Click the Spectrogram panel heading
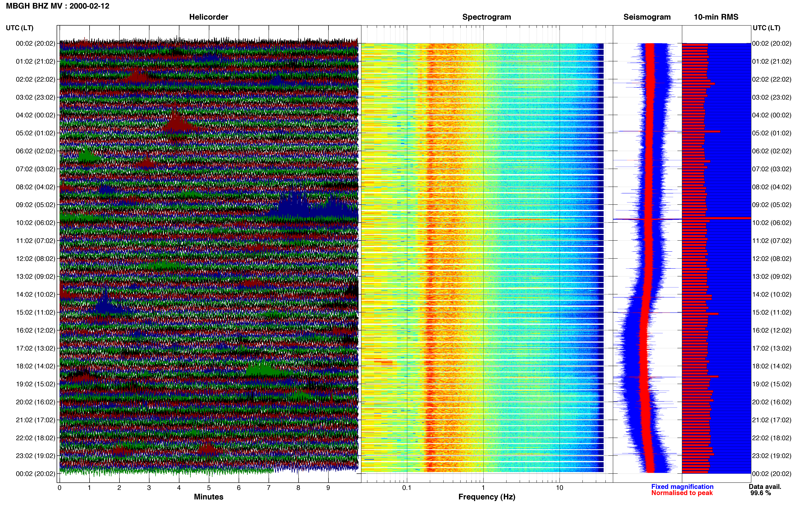 point(487,17)
